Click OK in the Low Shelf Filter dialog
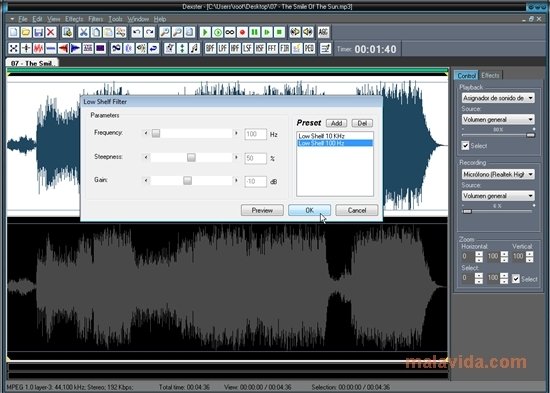The height and width of the screenshot is (393, 550). 309,210
